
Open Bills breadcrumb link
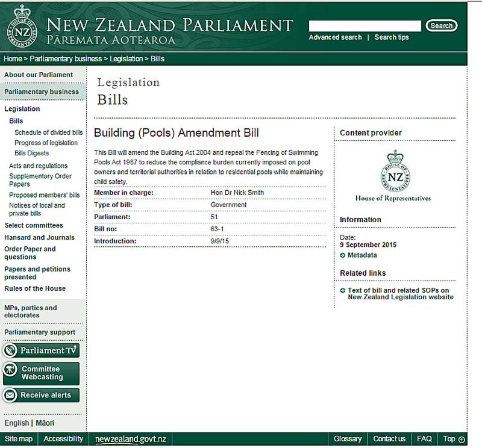(x=157, y=58)
